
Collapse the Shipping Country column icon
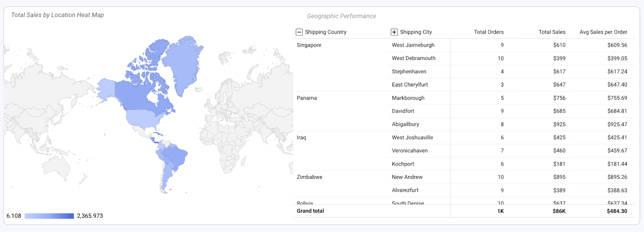tap(299, 32)
